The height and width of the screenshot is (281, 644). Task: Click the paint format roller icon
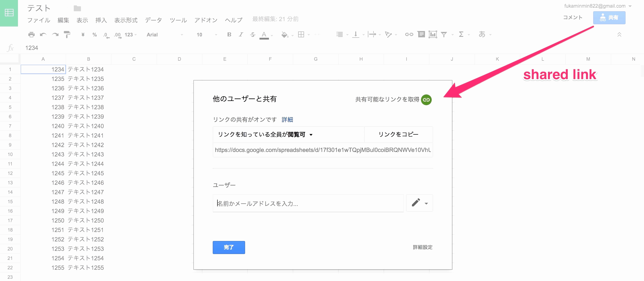point(67,34)
